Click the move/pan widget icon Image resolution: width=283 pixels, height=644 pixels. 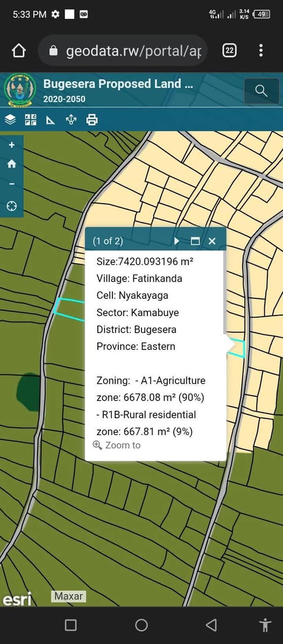click(71, 120)
